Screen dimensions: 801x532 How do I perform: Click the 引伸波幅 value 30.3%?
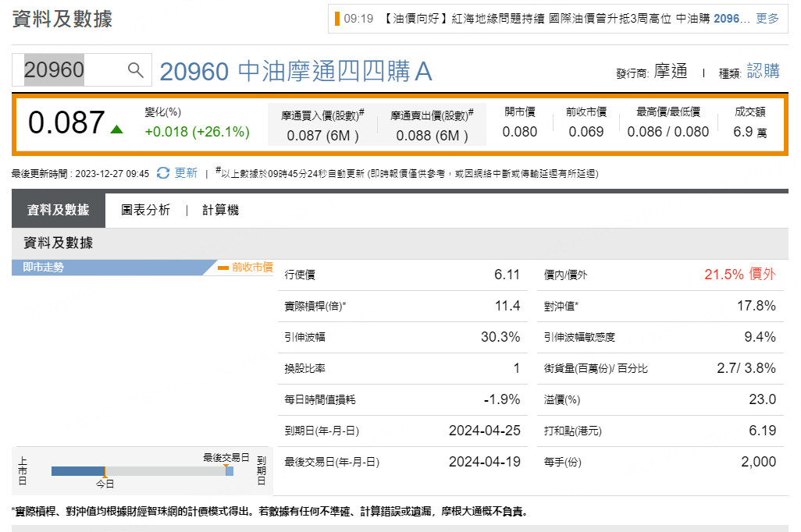[x=500, y=337]
